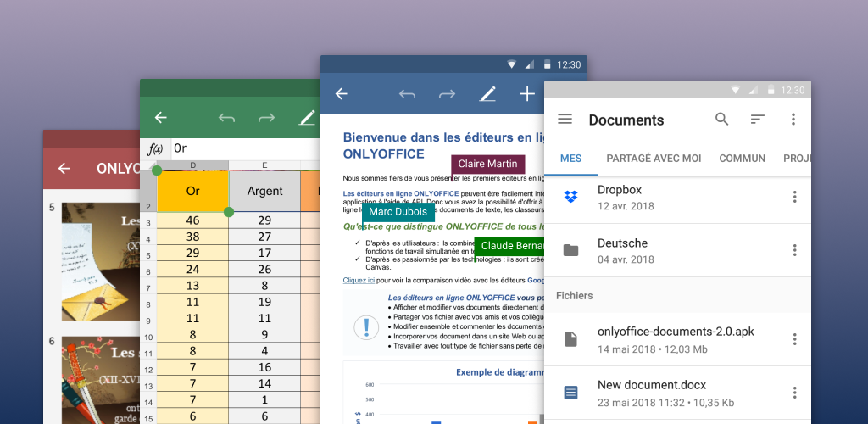This screenshot has height=424, width=868.
Task: Go back in the presentation viewer
Action: coord(64,169)
